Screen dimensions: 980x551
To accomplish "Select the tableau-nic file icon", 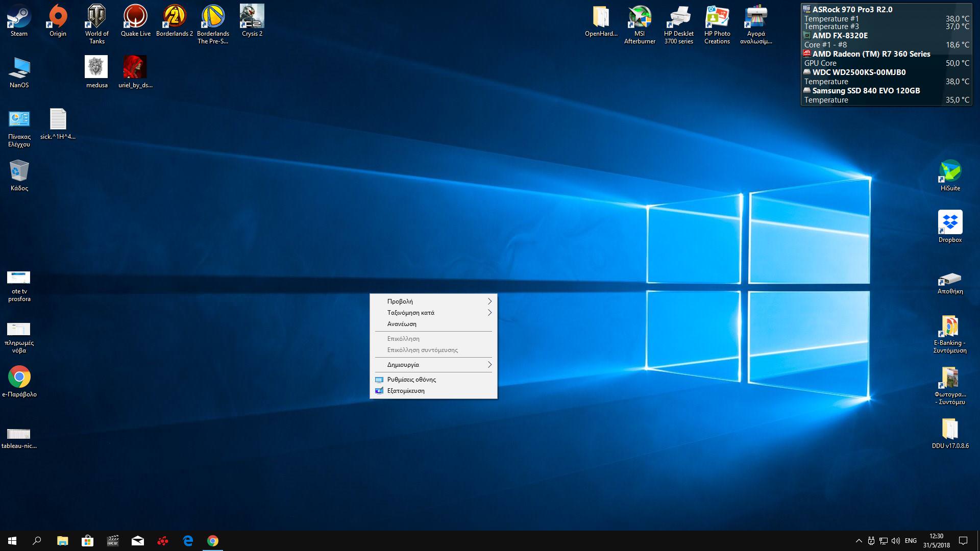I will click(x=19, y=438).
